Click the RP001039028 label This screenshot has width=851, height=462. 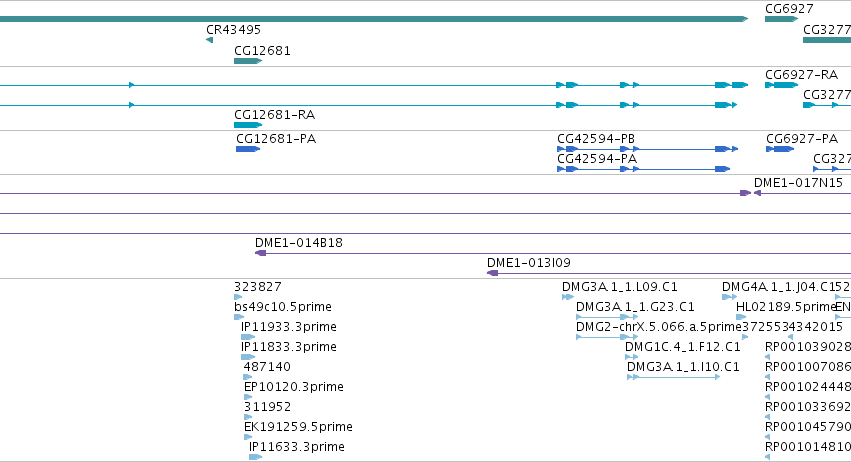click(808, 346)
